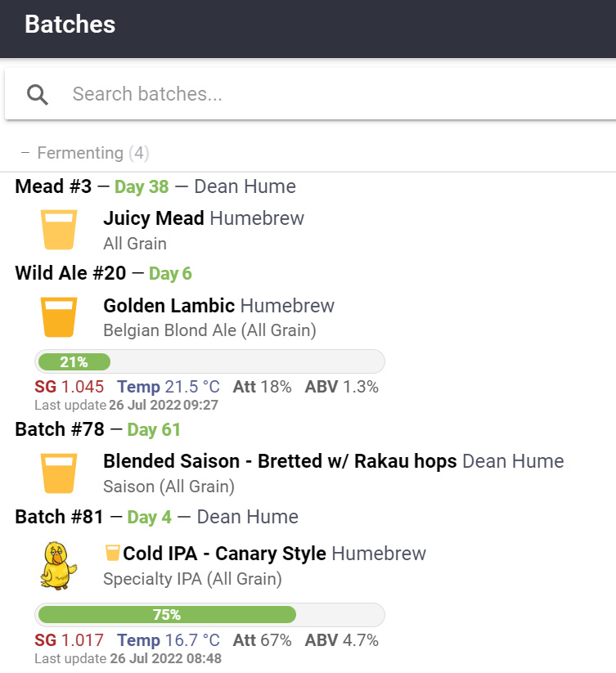This screenshot has width=616, height=673.
Task: Click the SG 1.045 reading
Action: [69, 387]
